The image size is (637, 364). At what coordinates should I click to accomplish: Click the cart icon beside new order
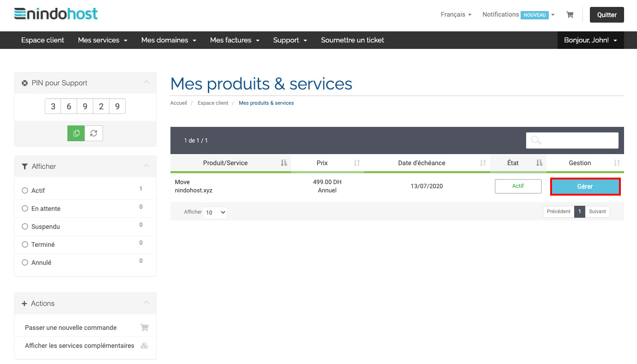pyautogui.click(x=145, y=328)
